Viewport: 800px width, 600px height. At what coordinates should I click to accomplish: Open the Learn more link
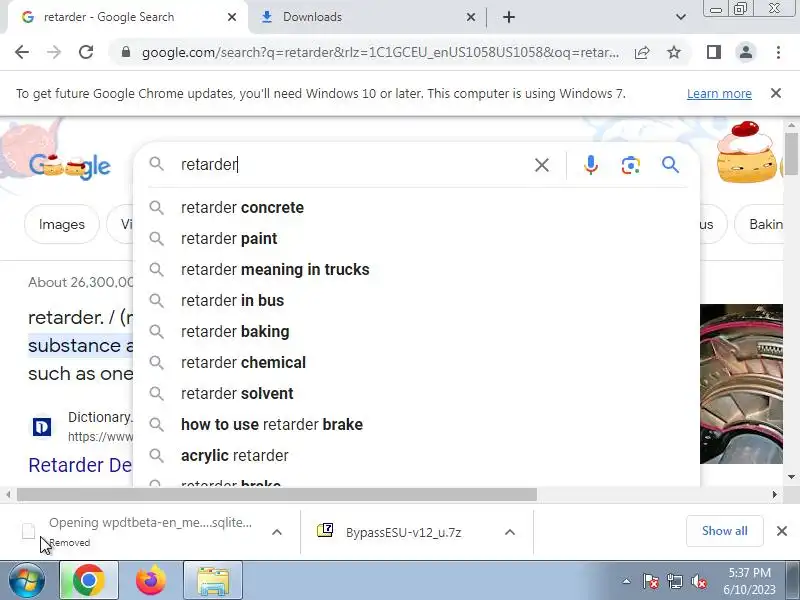point(719,94)
